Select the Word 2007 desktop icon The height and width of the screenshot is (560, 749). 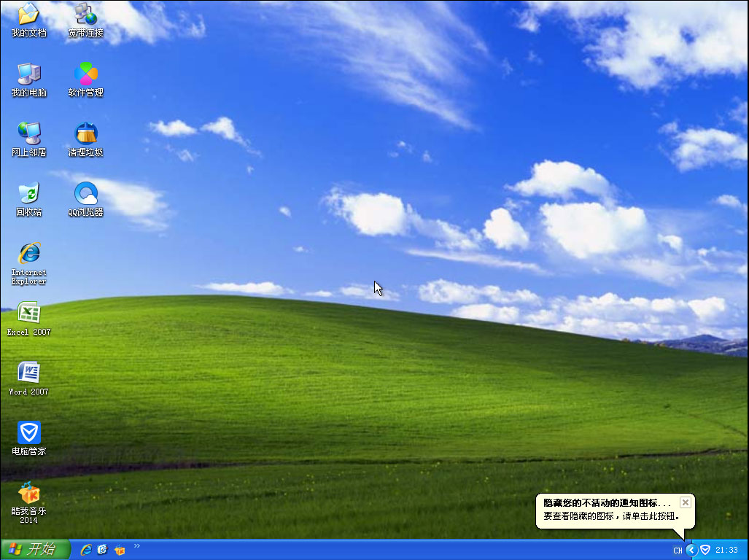coord(28,378)
